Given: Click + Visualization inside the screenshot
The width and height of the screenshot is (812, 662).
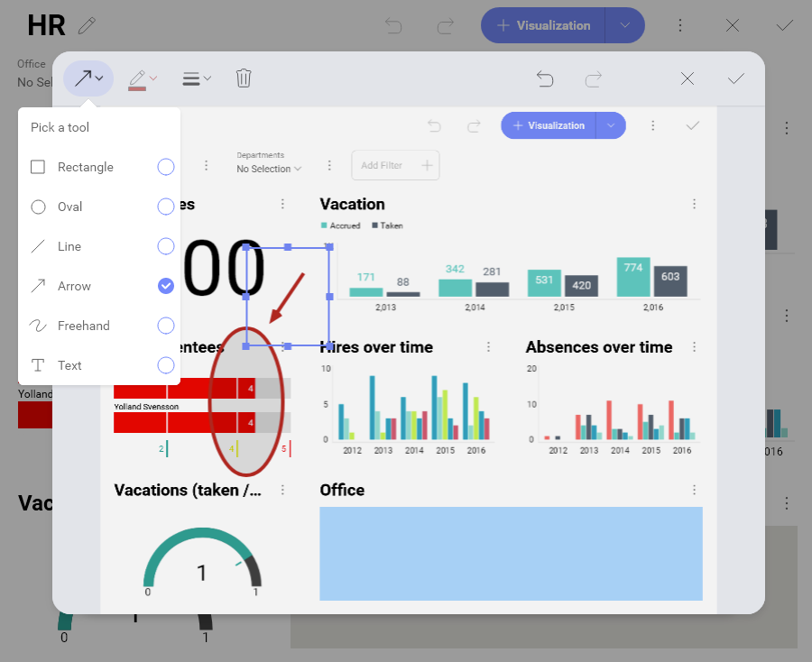Looking at the screenshot, I should (549, 125).
